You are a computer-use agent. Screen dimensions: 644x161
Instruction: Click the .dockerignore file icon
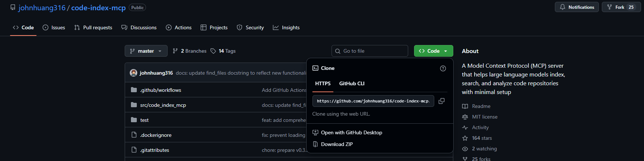tap(134, 135)
